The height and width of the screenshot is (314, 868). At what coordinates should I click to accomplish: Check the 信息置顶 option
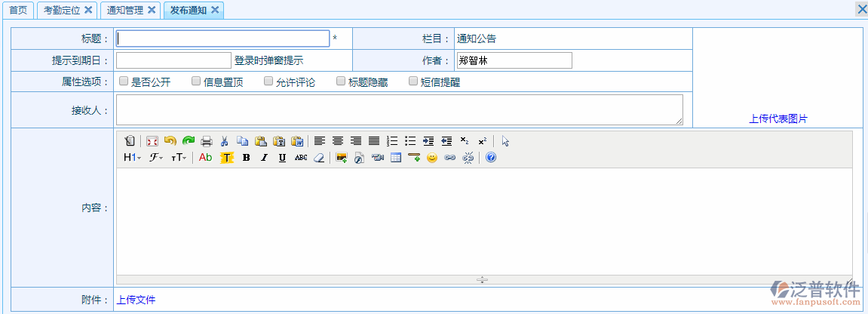tap(196, 82)
